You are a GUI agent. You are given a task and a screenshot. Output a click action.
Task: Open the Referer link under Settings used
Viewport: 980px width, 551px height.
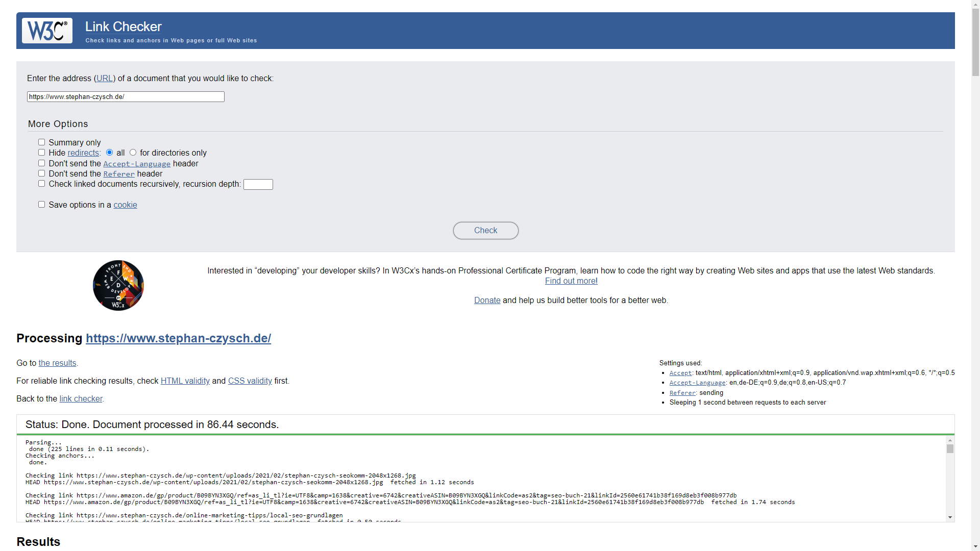click(682, 393)
